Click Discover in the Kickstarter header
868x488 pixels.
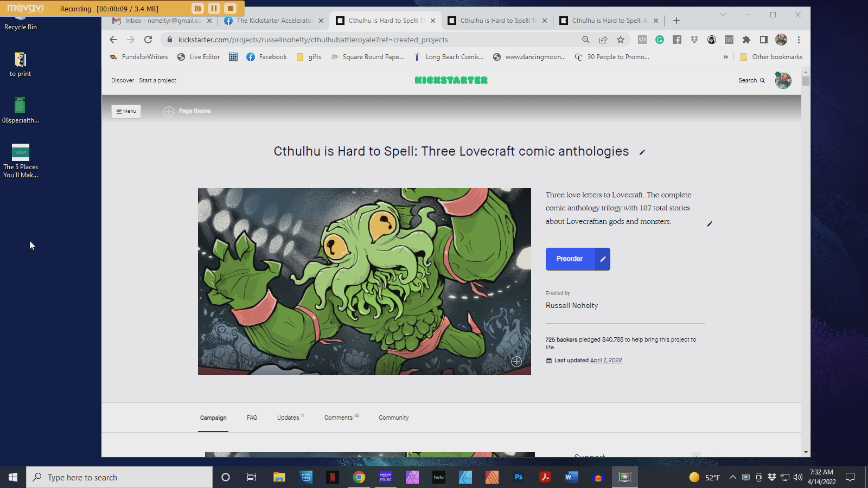click(123, 80)
